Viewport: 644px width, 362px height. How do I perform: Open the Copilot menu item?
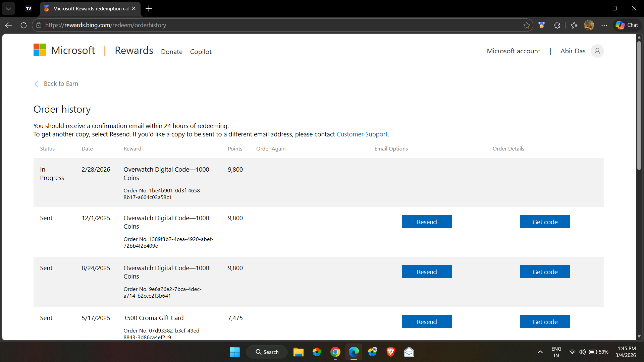tap(201, 52)
